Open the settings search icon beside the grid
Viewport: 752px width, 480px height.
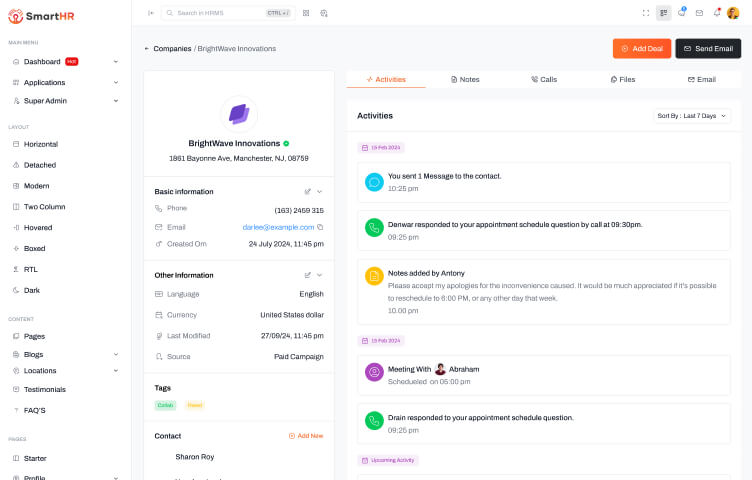[x=324, y=13]
